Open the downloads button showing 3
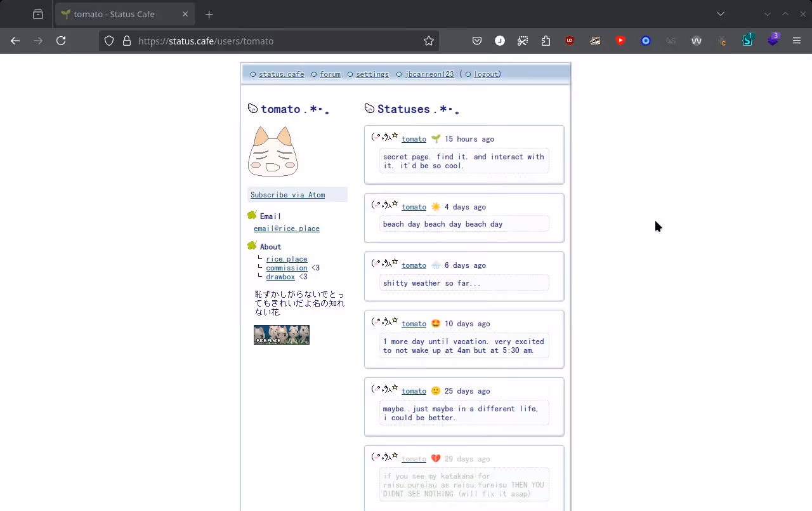Viewport: 812px width, 511px height. 773,41
